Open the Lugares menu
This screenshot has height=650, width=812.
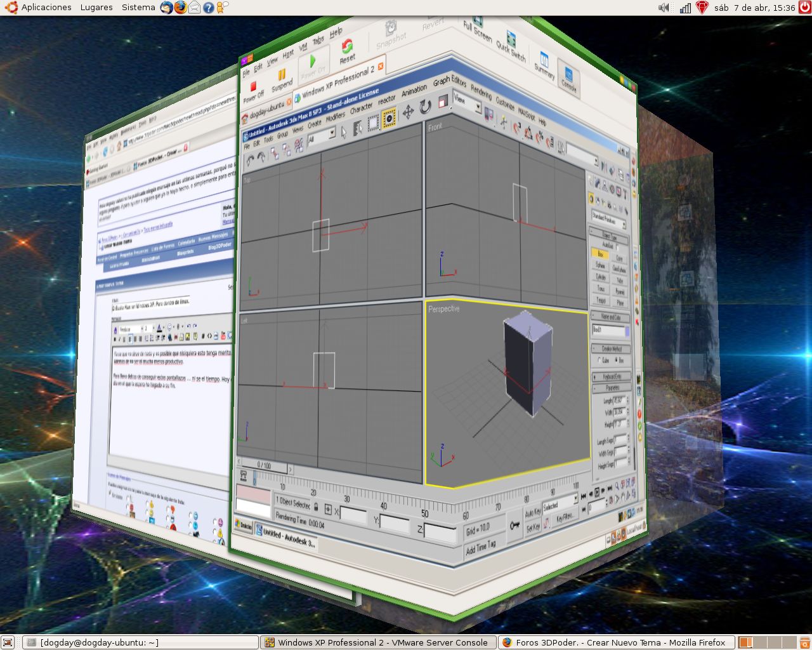point(96,8)
